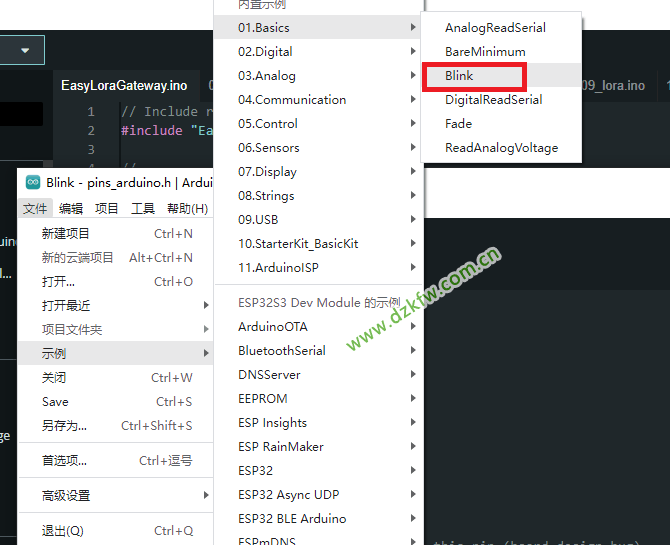Click the Arduino logo icon in title bar
The height and width of the screenshot is (547, 672).
32,183
